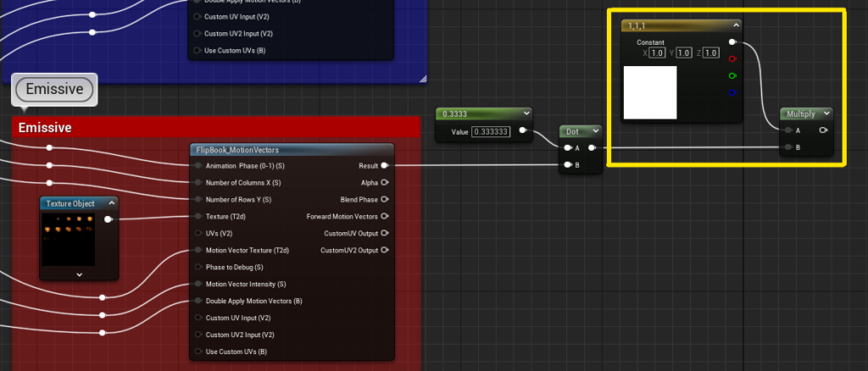Screen dimensions: 868x371
Task: Select the red Emissive comment header
Action: click(x=216, y=128)
